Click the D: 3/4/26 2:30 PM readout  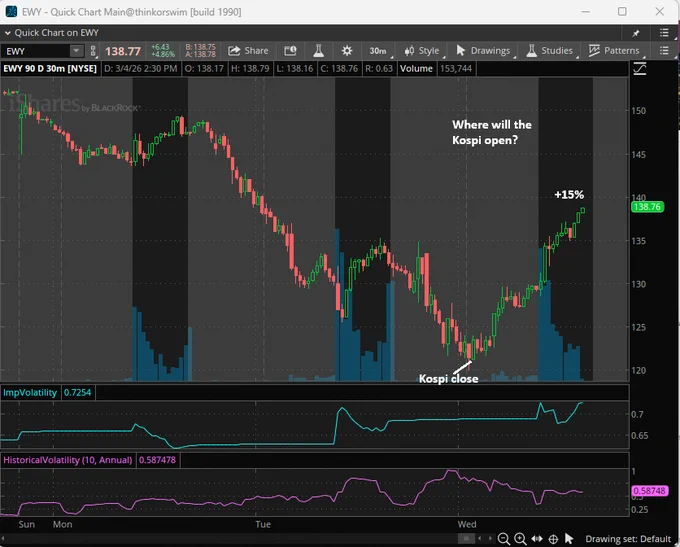[141, 69]
